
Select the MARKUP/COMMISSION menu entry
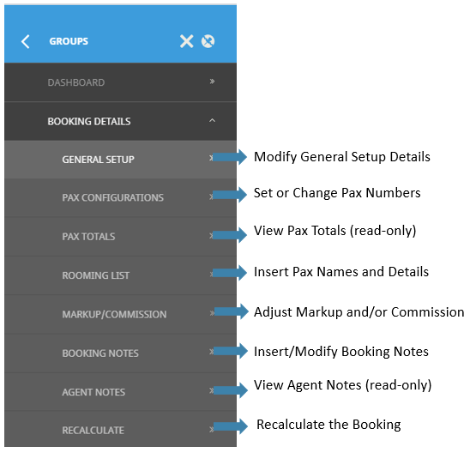pos(121,314)
